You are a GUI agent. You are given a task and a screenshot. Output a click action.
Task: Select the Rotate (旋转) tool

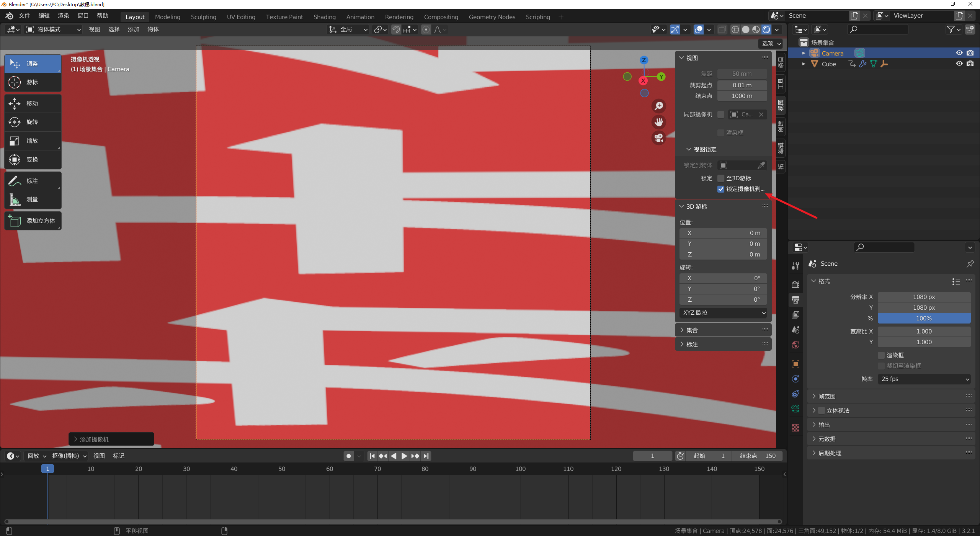(x=33, y=122)
